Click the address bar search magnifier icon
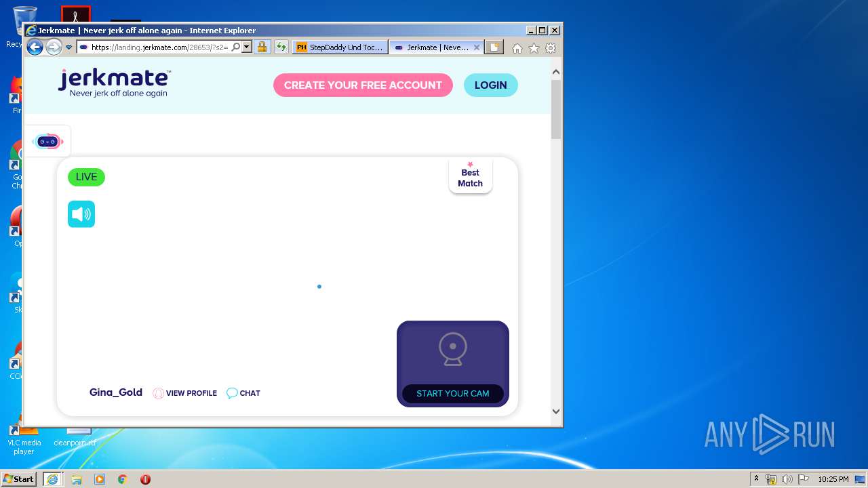Screen dimensions: 868x488 pyautogui.click(x=235, y=47)
